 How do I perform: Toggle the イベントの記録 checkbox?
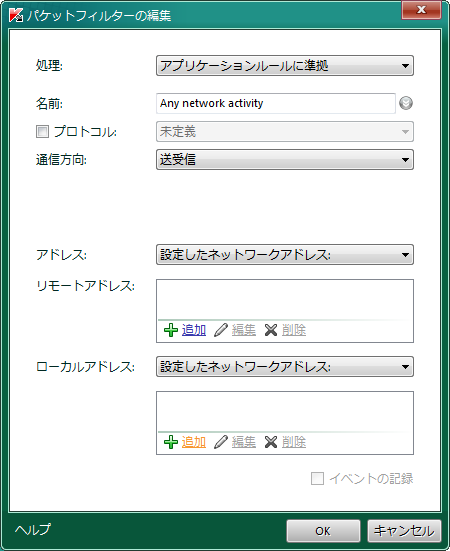317,478
